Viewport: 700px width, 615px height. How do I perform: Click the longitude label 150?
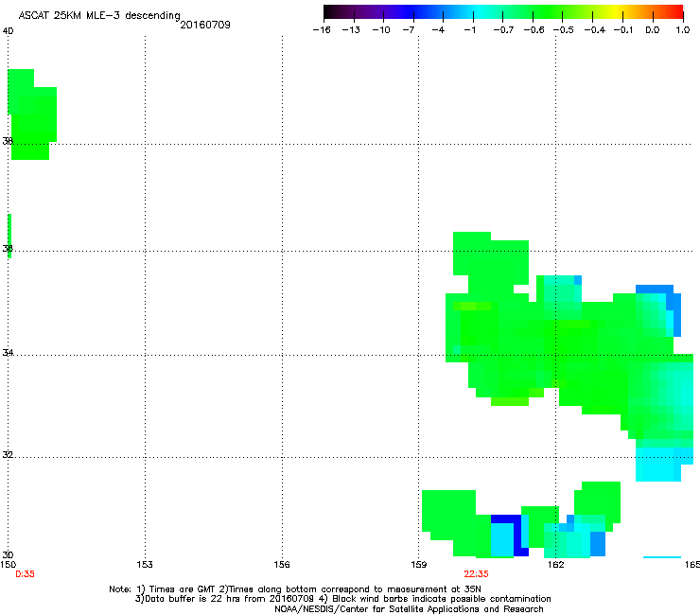coord(8,565)
